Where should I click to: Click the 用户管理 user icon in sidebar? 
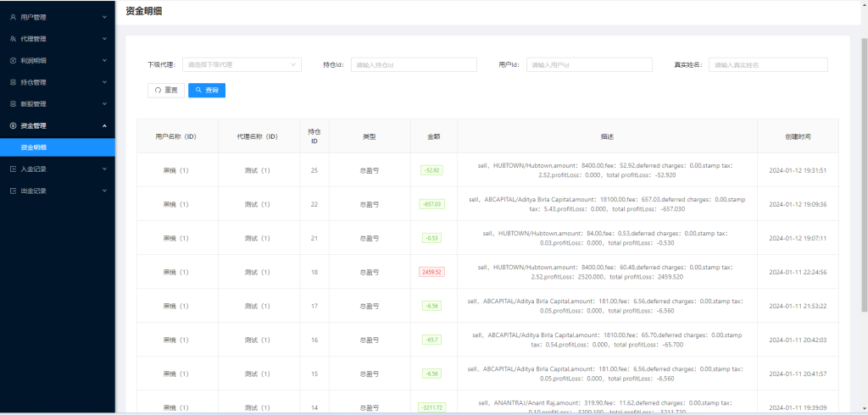pyautogui.click(x=13, y=17)
